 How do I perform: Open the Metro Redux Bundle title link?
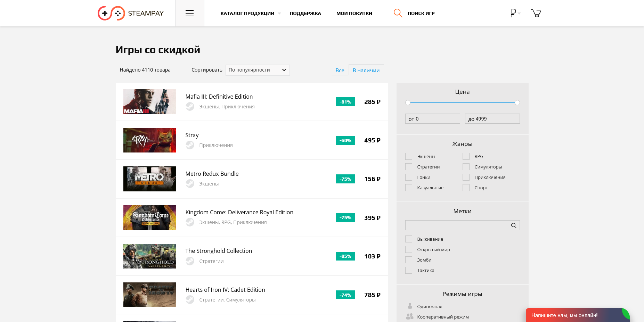[212, 174]
